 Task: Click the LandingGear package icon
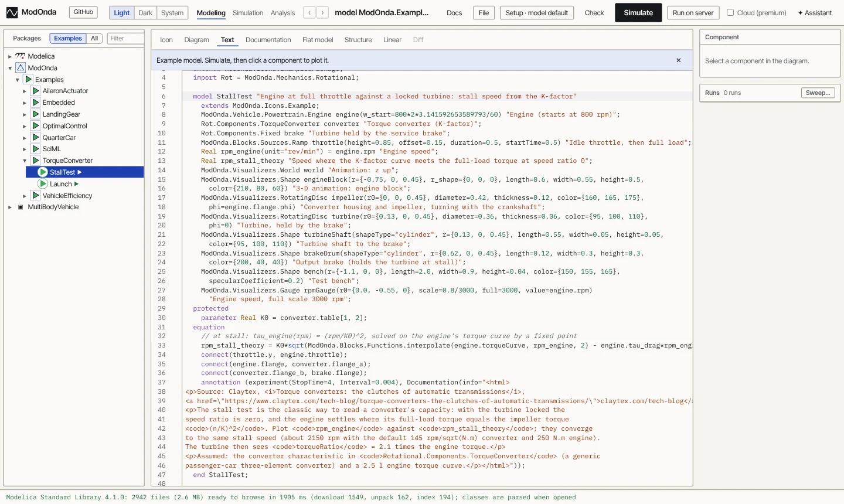36,114
